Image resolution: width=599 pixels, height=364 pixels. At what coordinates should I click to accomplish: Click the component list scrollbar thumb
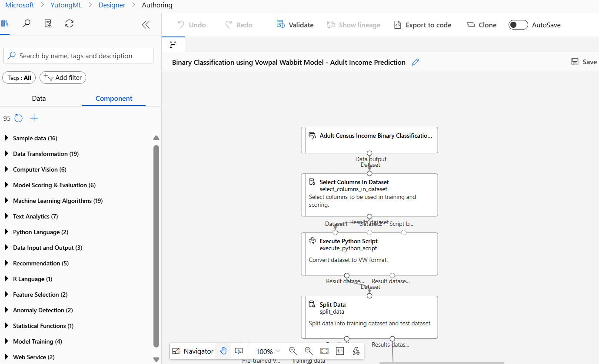pyautogui.click(x=156, y=246)
